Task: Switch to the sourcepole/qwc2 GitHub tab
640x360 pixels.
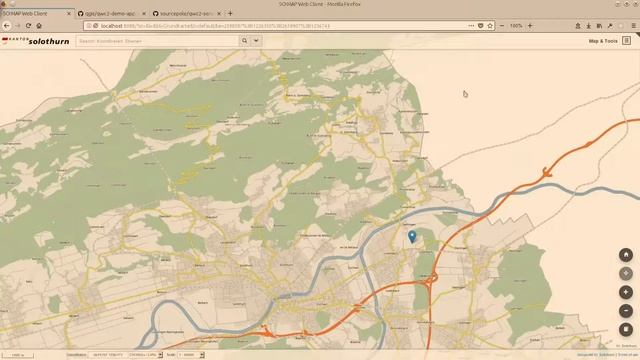Action: tap(187, 13)
